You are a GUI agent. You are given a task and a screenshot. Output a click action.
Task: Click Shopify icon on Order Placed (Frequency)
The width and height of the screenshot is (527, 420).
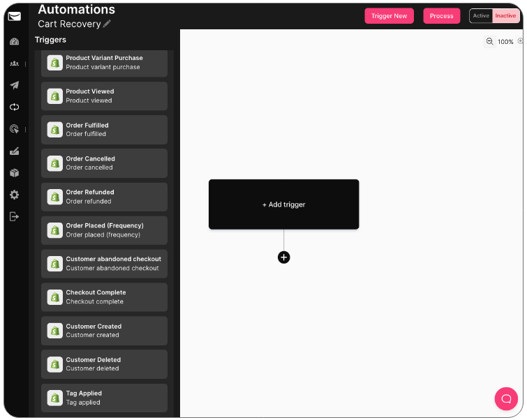(x=55, y=230)
